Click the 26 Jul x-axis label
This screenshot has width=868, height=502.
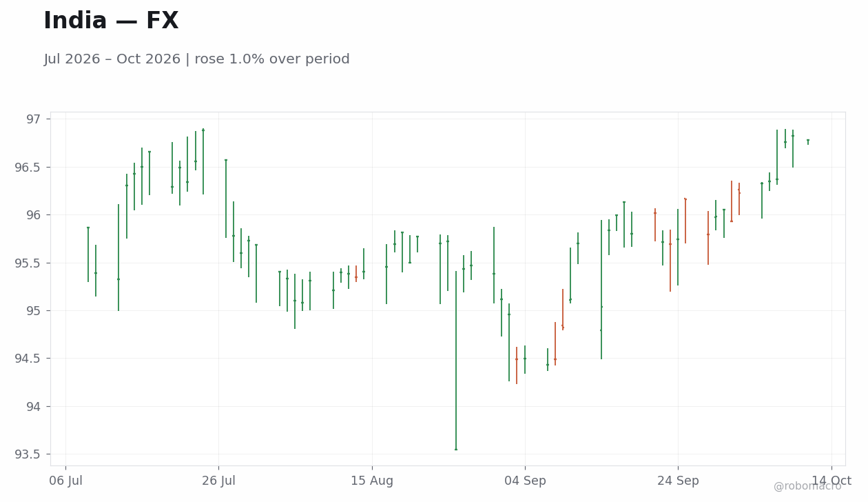(x=218, y=481)
